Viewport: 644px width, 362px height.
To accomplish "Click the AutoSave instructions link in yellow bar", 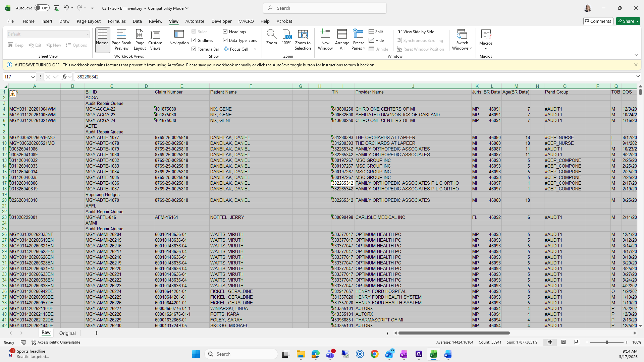I will pos(219,65).
